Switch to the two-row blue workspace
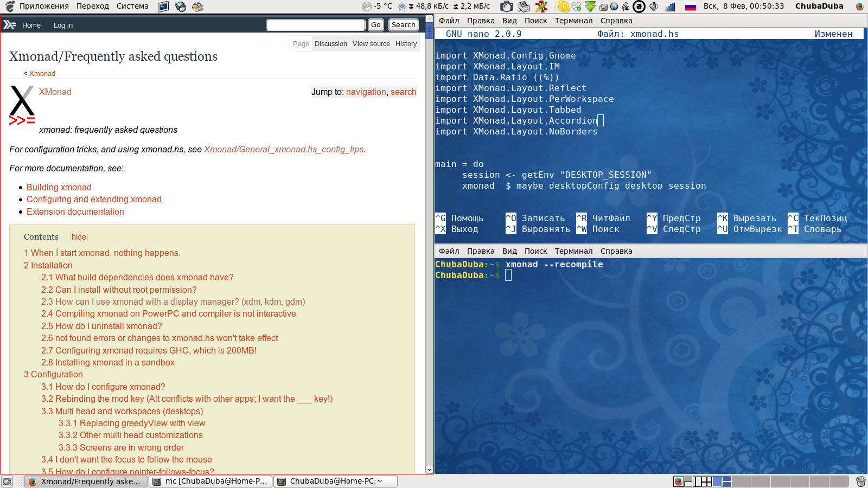The image size is (868, 488). tap(726, 481)
